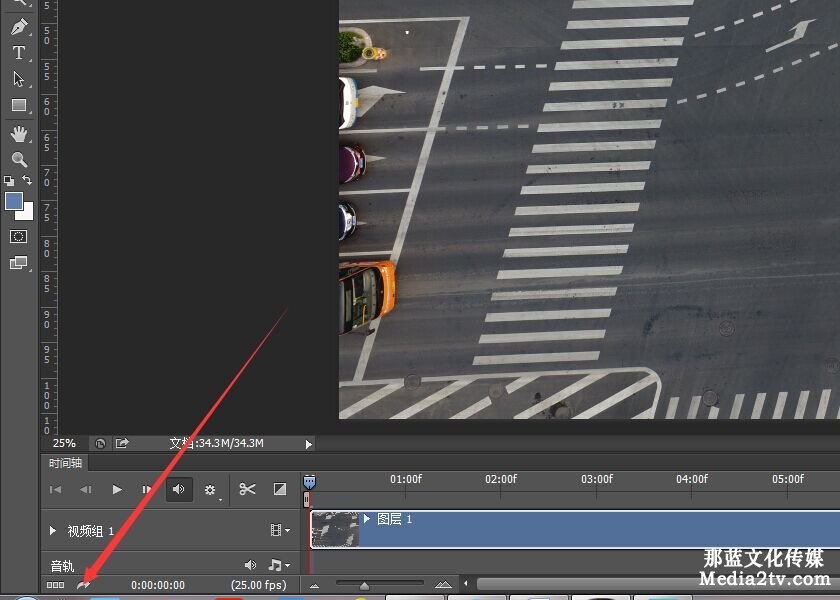Select the Zoom magnifier tool

coord(19,159)
